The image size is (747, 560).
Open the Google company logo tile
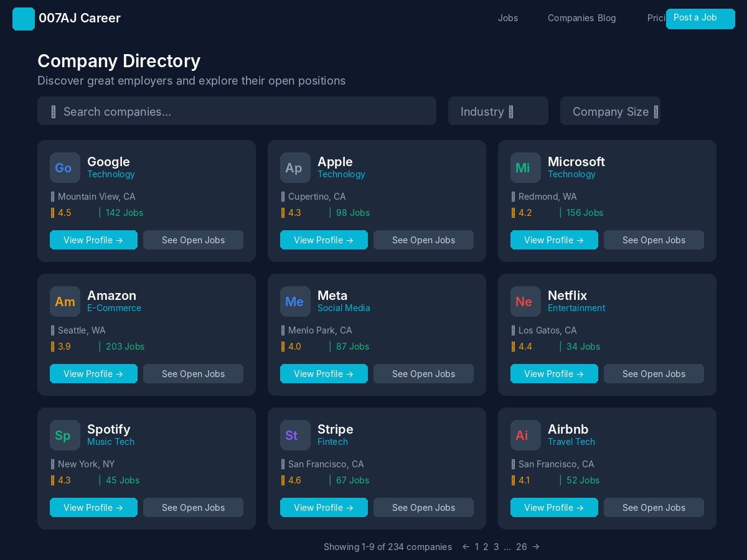[x=65, y=167]
